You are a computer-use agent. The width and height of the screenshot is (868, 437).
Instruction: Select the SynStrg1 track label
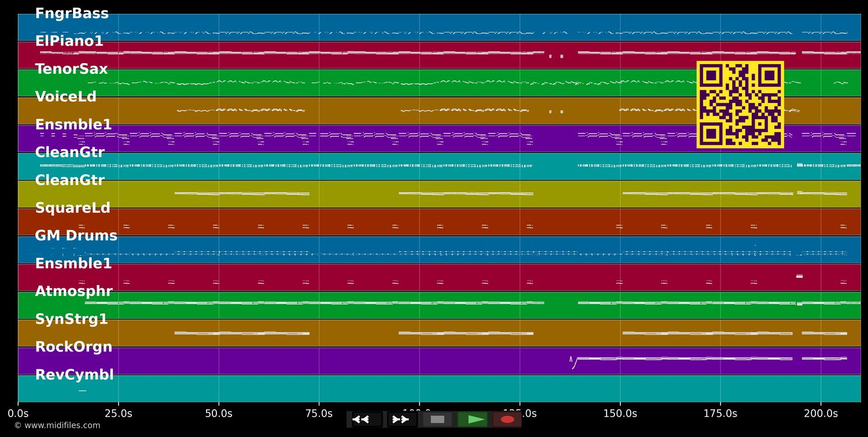click(71, 319)
